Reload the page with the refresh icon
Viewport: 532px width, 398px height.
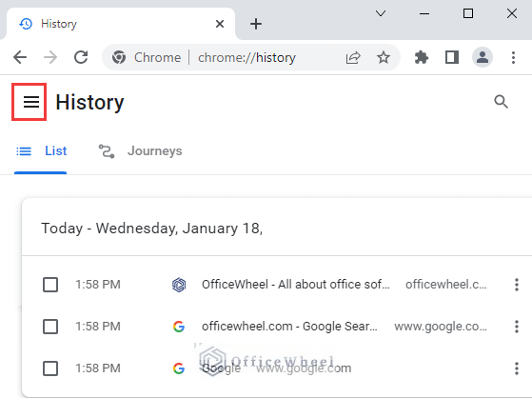point(81,57)
